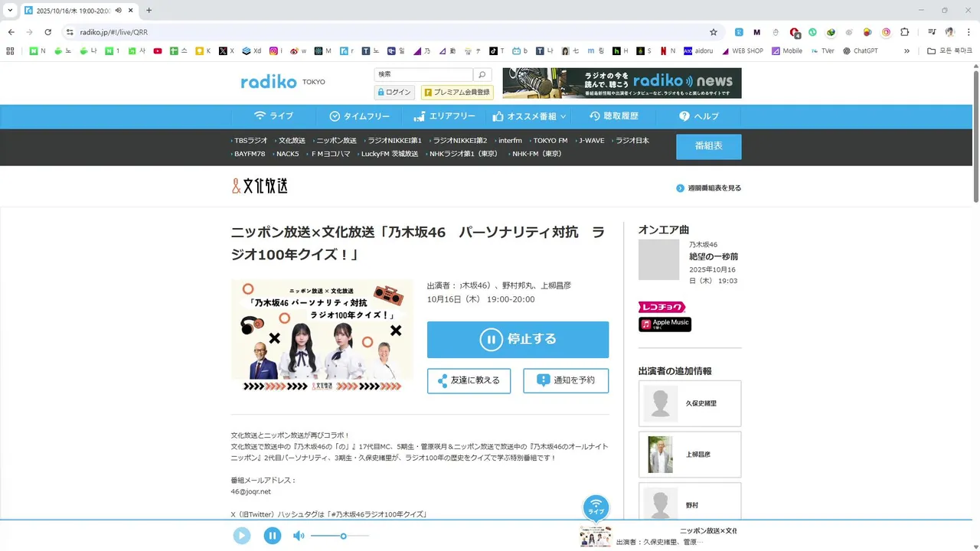
Task: Open the X bookmark
Action: click(226, 51)
